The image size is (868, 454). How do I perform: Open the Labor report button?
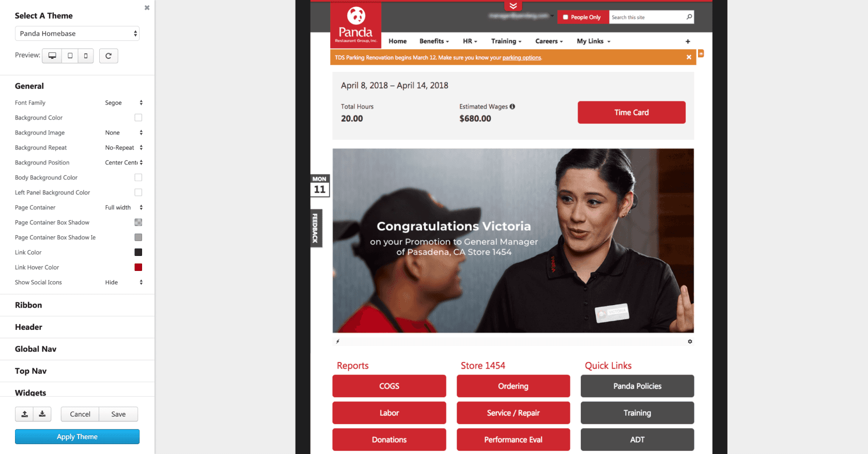pyautogui.click(x=389, y=413)
